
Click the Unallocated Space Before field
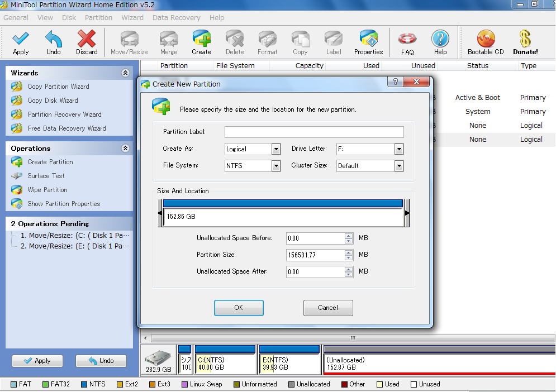click(x=315, y=238)
